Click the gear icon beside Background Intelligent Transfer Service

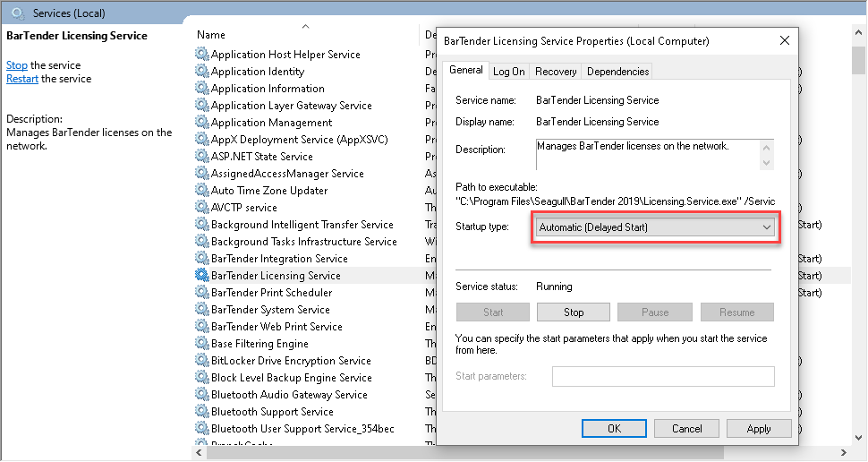click(201, 225)
